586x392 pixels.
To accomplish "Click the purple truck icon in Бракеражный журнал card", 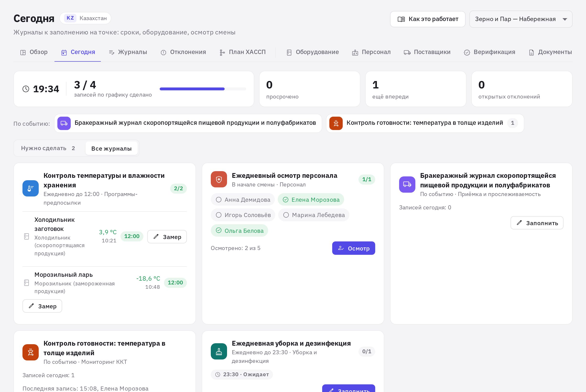I will pos(407,185).
